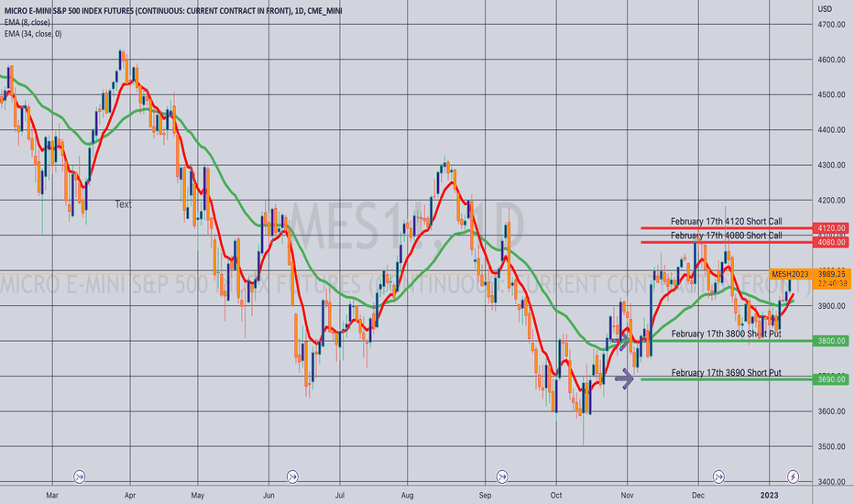Image resolution: width=854 pixels, height=504 pixels.
Task: Click the EMA (34, close, 0) indicator label
Action: tap(33, 34)
